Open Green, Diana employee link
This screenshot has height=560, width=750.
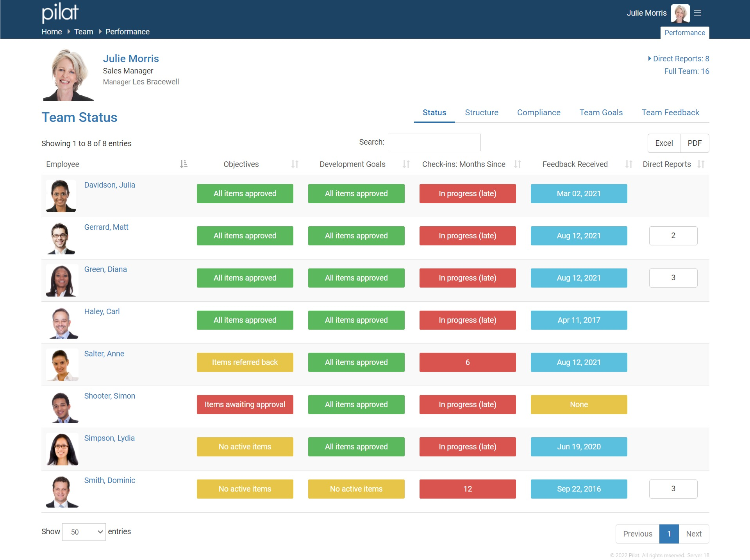pyautogui.click(x=105, y=269)
